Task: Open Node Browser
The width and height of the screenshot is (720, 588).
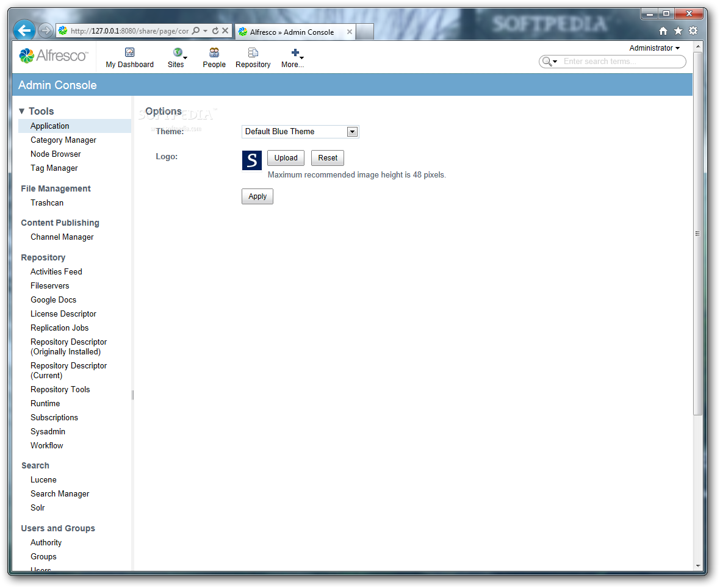Action: tap(56, 154)
